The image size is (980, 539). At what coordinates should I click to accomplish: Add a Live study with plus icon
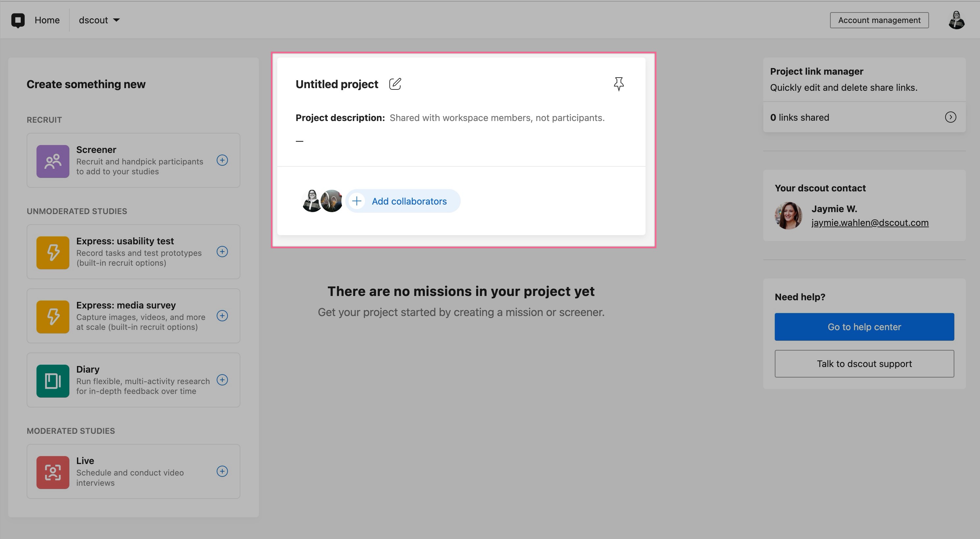point(222,471)
